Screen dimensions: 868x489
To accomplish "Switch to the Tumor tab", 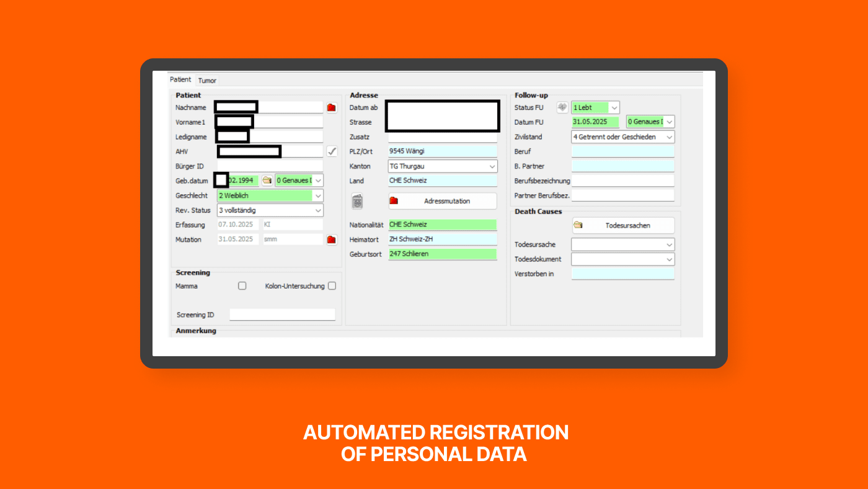I will coord(207,81).
